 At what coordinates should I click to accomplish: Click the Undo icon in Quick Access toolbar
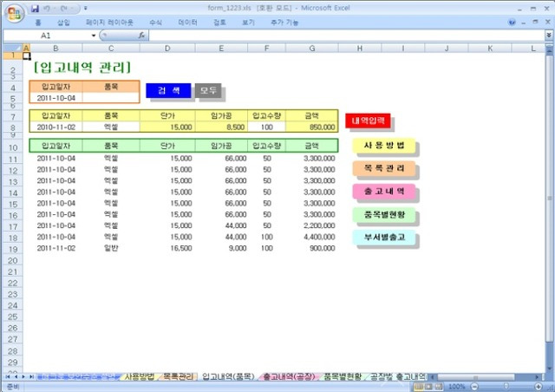pyautogui.click(x=47, y=8)
